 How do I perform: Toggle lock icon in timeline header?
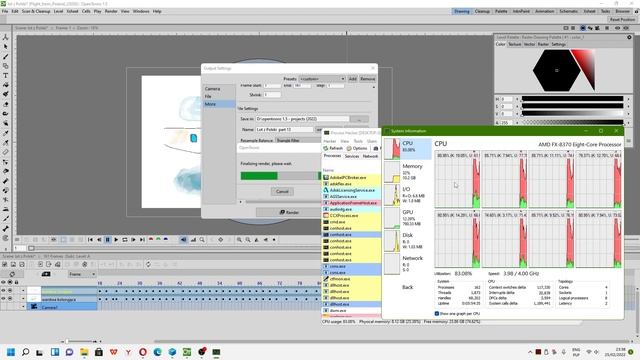click(16, 282)
